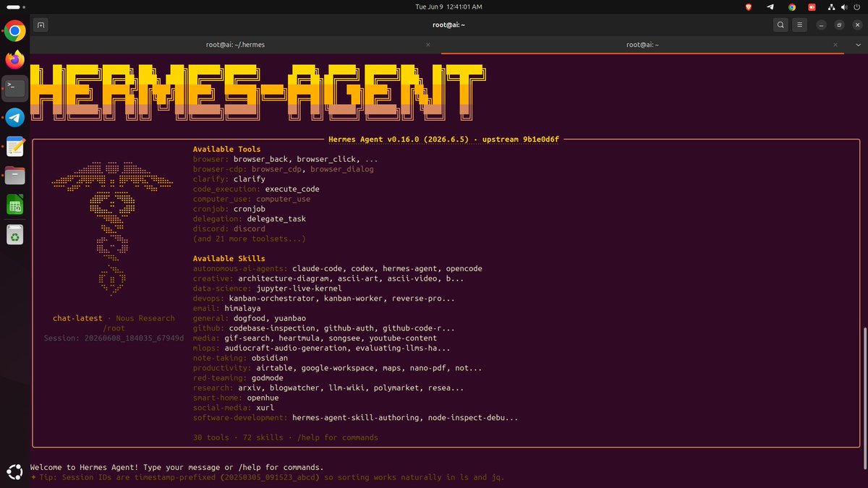This screenshot has height=488, width=868.
Task: Add a new terminal tab with the plus icon
Action: 41,25
